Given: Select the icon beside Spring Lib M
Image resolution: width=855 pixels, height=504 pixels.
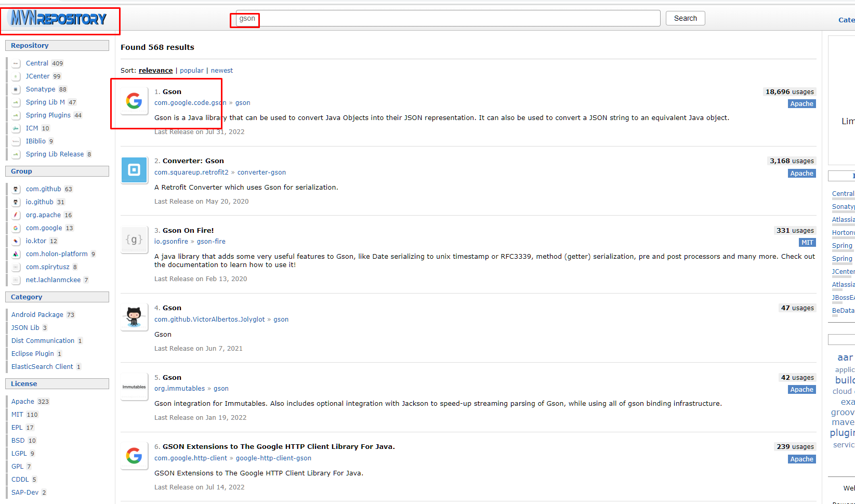Looking at the screenshot, I should pyautogui.click(x=16, y=102).
